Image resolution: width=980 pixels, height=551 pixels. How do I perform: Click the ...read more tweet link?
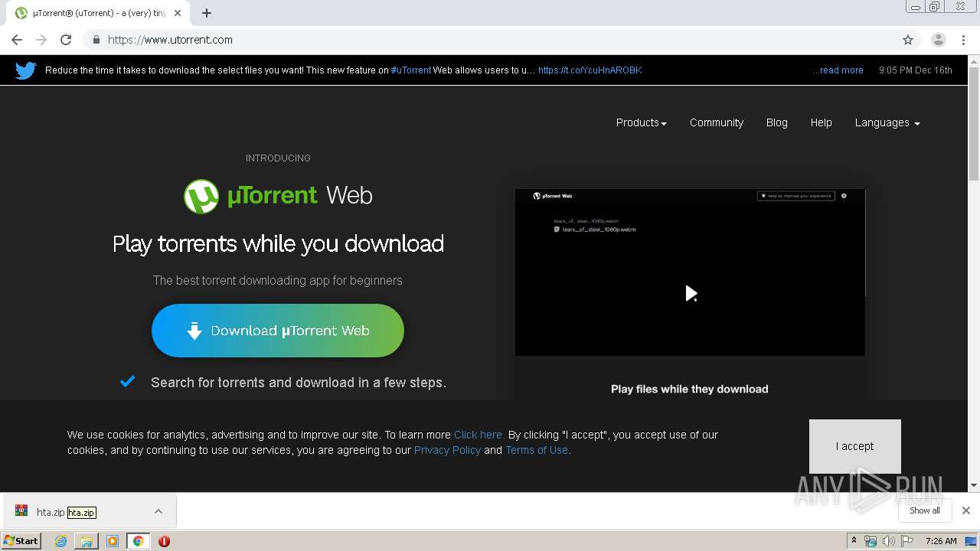point(838,70)
